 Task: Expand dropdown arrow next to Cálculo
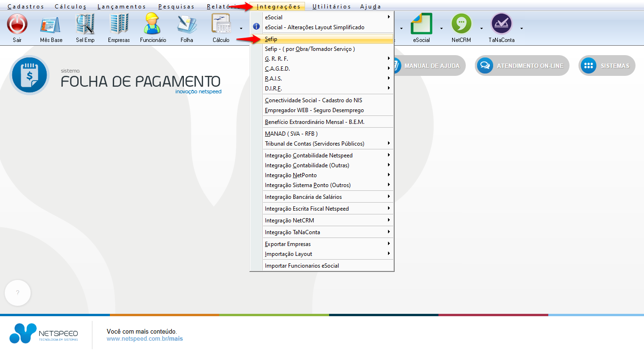click(241, 28)
